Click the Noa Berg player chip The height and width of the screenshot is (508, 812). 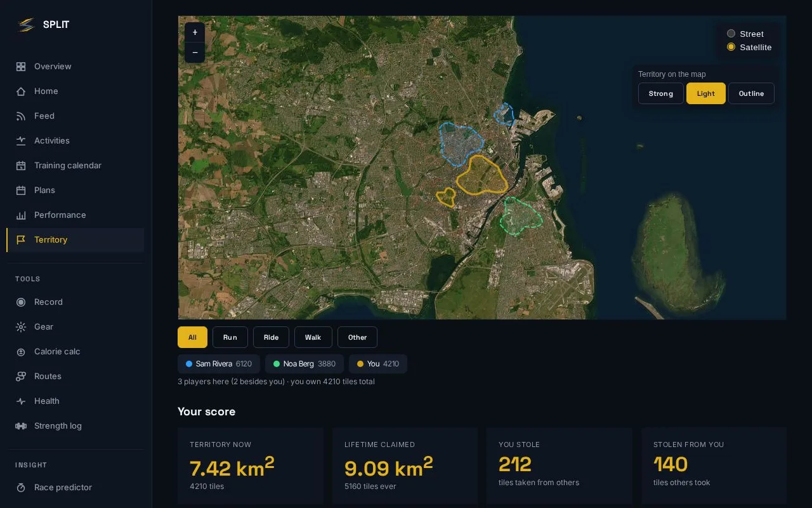click(x=304, y=364)
